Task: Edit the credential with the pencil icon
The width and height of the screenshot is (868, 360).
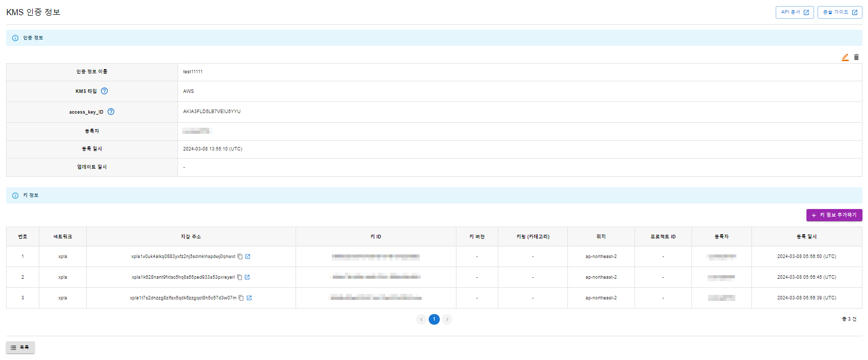Action: pos(845,57)
